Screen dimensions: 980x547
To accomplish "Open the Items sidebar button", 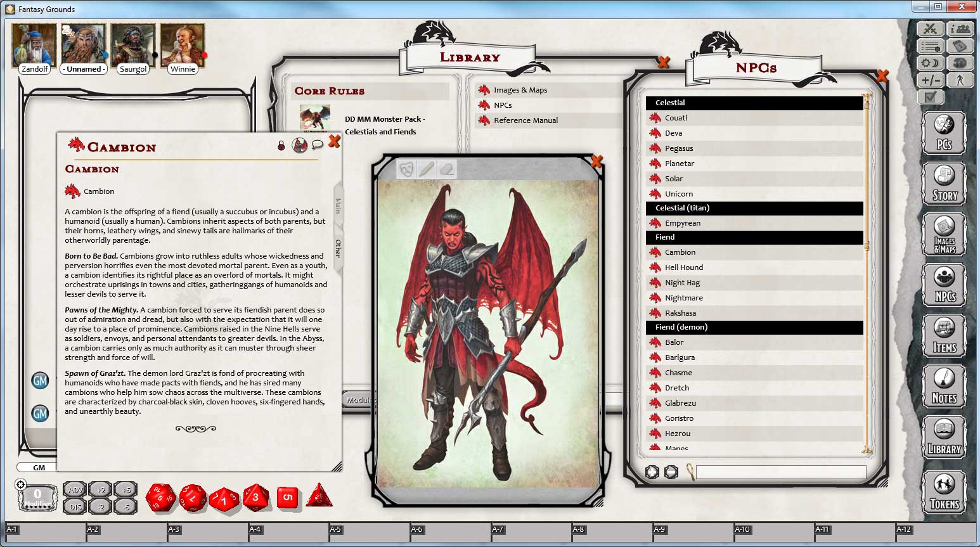I will pos(945,336).
